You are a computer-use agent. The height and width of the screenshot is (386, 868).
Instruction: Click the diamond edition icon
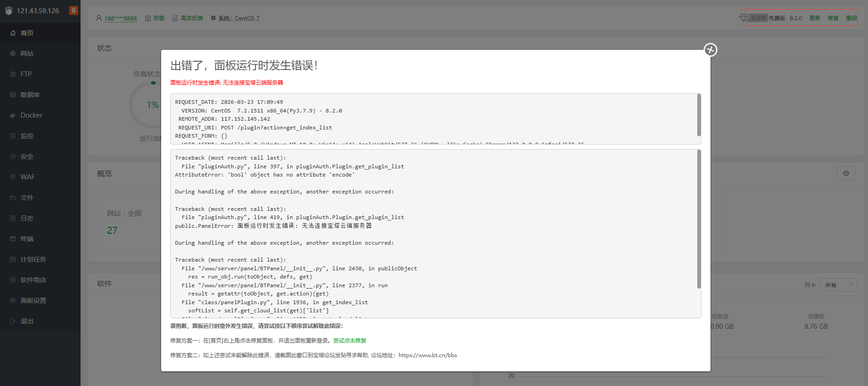(x=743, y=18)
